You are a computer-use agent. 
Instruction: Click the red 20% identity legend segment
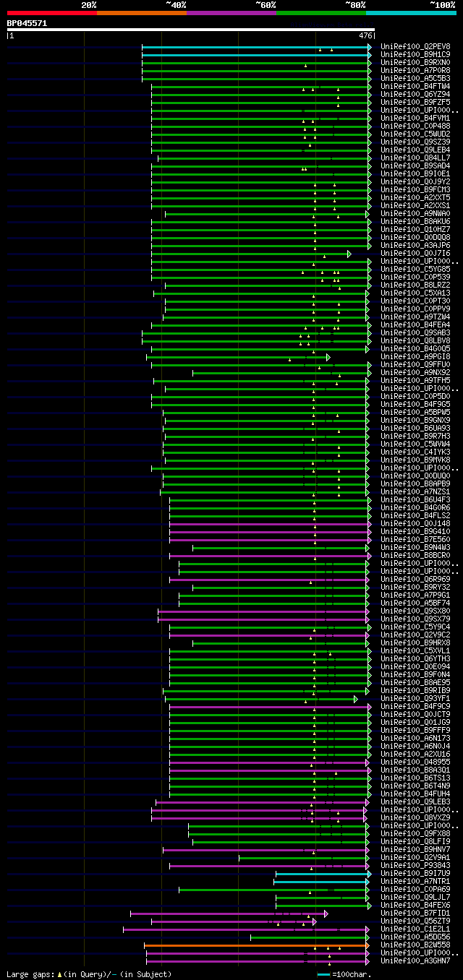click(51, 13)
